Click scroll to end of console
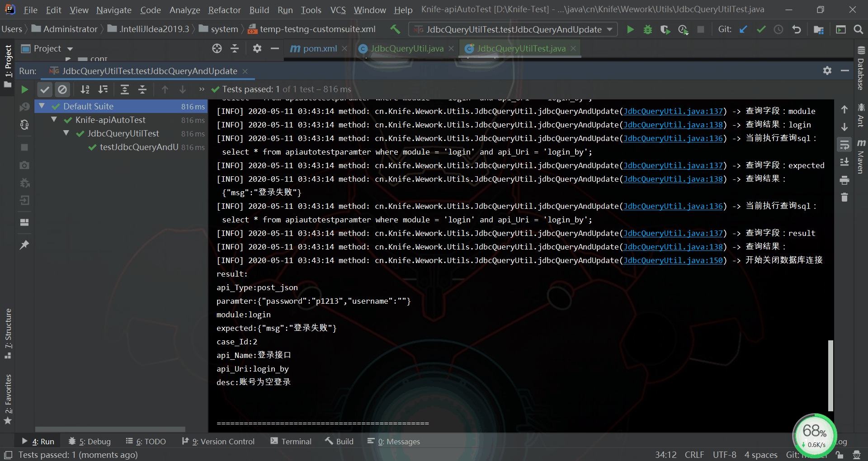The image size is (868, 461). (x=844, y=162)
